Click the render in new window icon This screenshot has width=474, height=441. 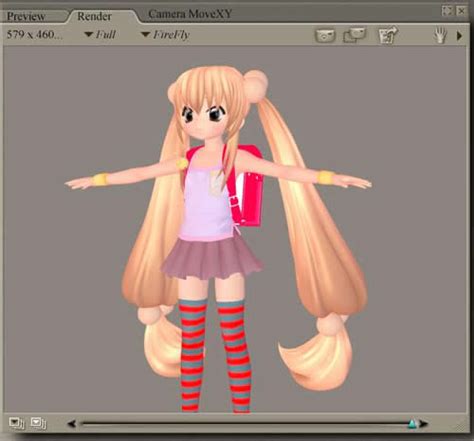(x=388, y=35)
